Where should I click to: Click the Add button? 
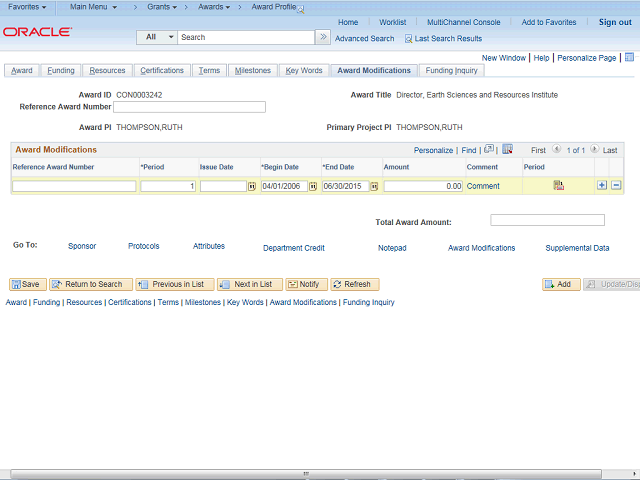tap(561, 284)
